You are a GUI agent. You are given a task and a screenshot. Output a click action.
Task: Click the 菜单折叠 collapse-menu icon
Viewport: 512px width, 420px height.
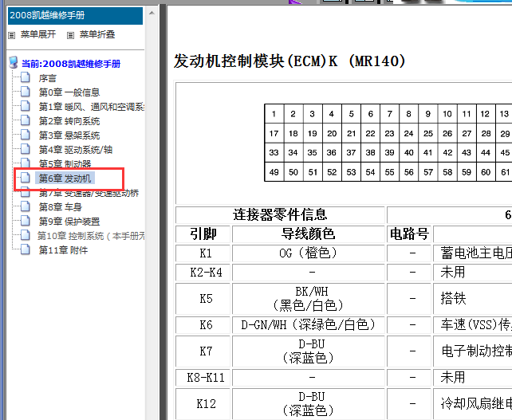point(70,35)
